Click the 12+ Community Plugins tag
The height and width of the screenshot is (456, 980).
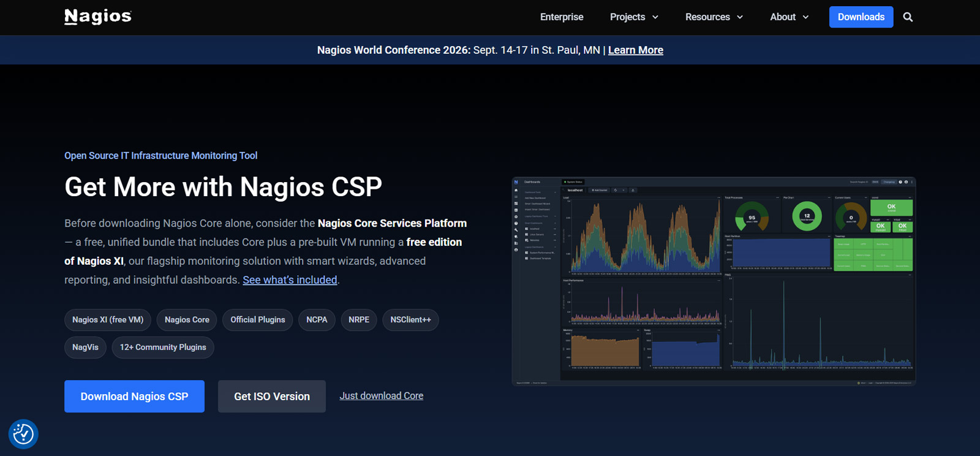coord(163,348)
